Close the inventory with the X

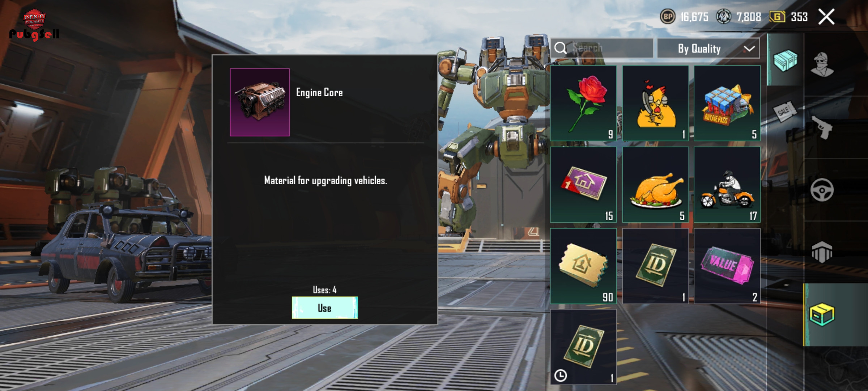[x=826, y=17]
